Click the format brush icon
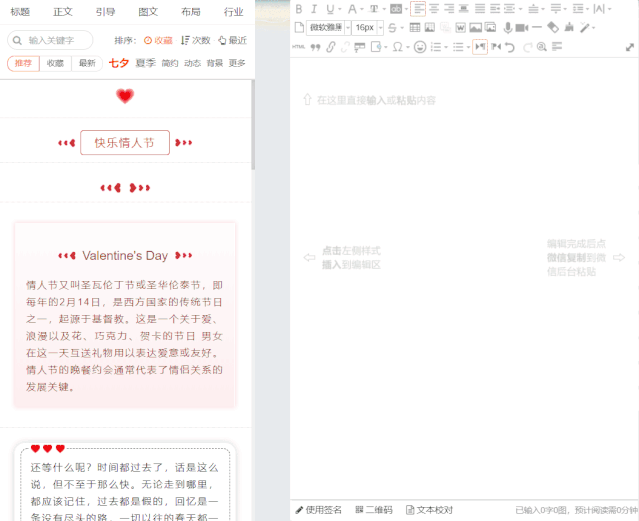Viewport: 639px width, 521px height. [x=569, y=27]
